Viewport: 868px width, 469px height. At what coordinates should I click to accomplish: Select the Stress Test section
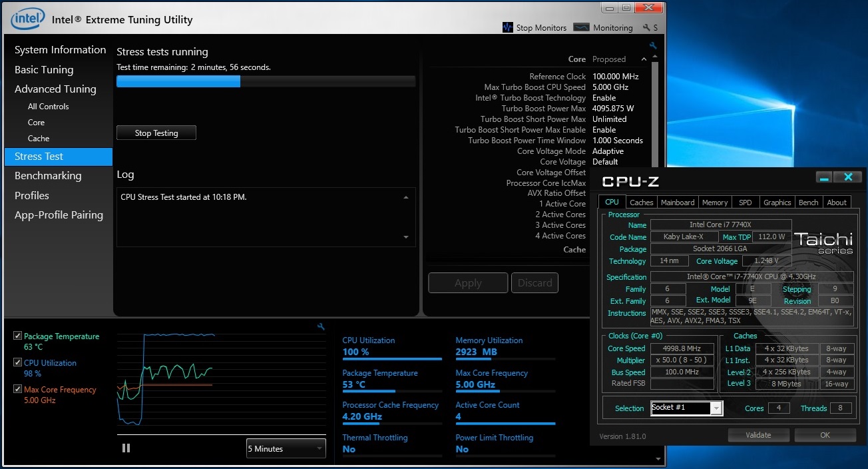click(59, 157)
